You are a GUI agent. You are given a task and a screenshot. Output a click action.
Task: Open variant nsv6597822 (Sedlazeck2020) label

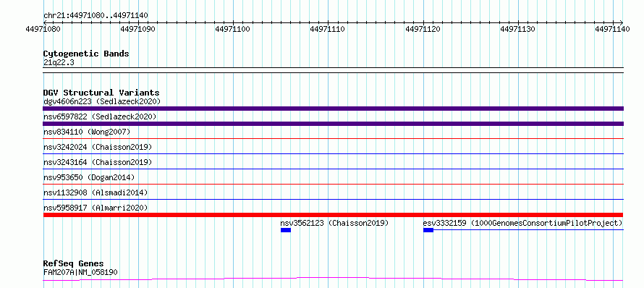[100, 117]
